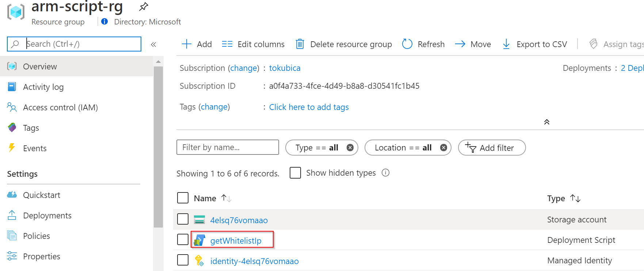
Task: Click the info icon beside Show hidden types
Action: point(385,173)
